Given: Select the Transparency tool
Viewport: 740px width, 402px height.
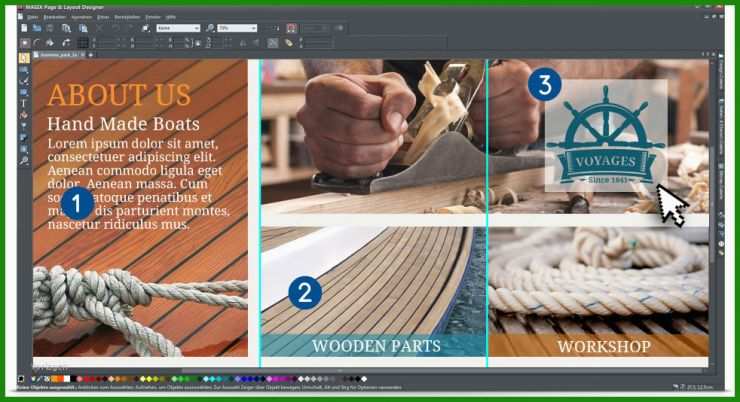Looking at the screenshot, I should click(24, 126).
